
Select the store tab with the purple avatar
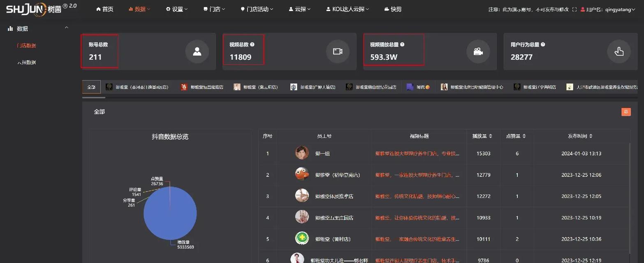[x=418, y=87]
